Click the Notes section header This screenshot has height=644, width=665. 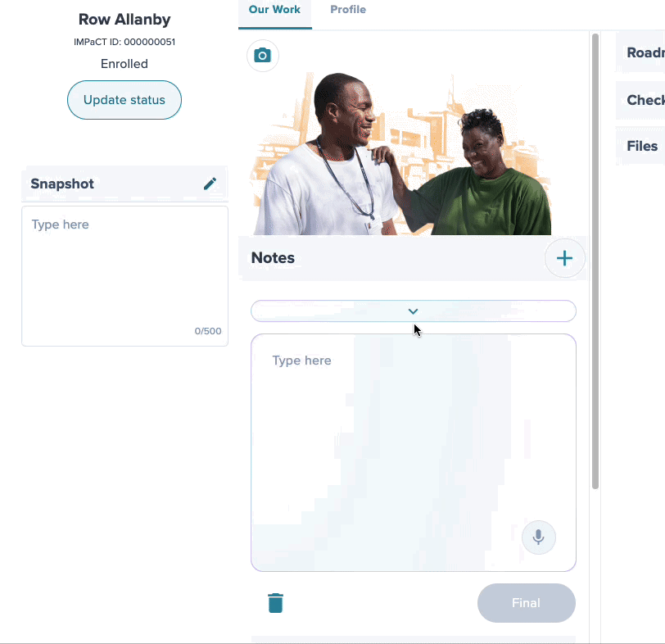[x=273, y=258]
